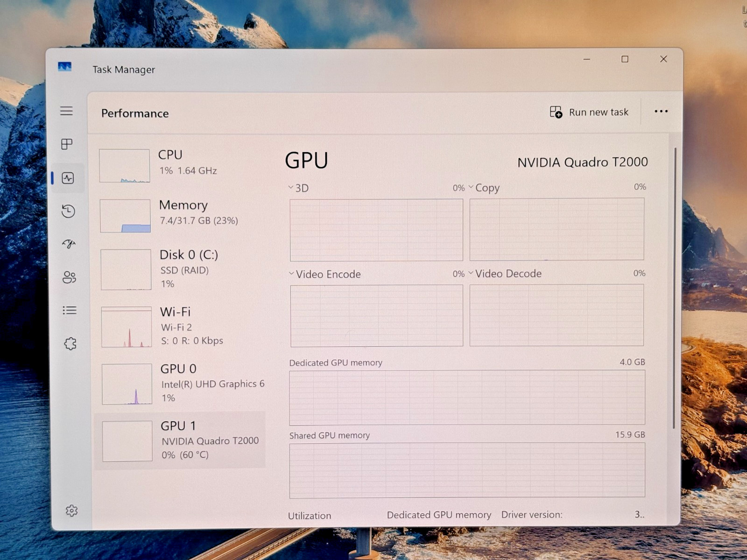Click the Dedicated GPU memory graph
Image resolution: width=747 pixels, height=560 pixels.
click(467, 398)
